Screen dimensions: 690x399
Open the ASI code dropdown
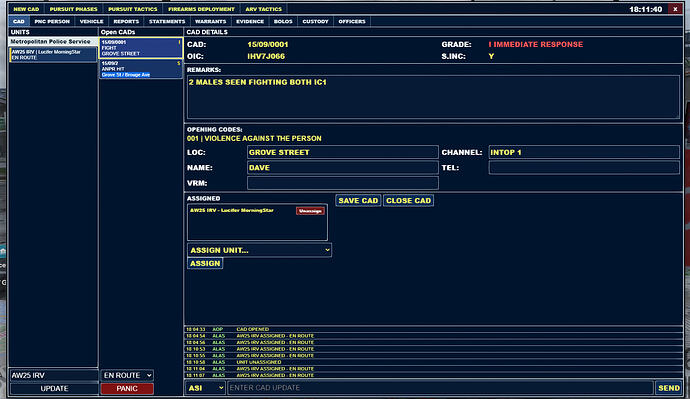(x=206, y=388)
